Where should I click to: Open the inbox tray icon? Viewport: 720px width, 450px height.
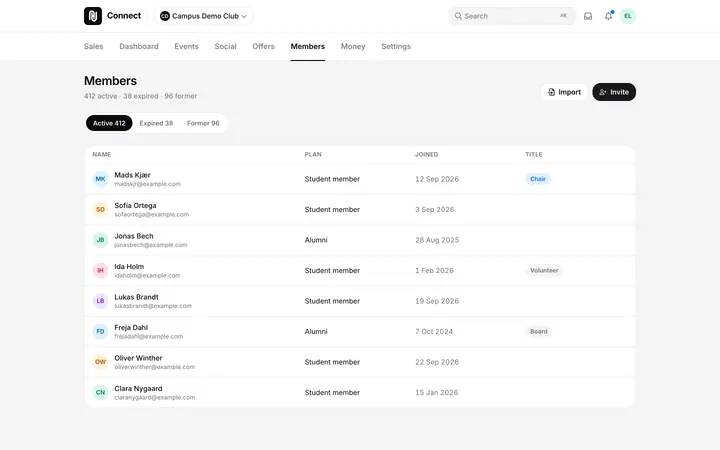click(588, 16)
